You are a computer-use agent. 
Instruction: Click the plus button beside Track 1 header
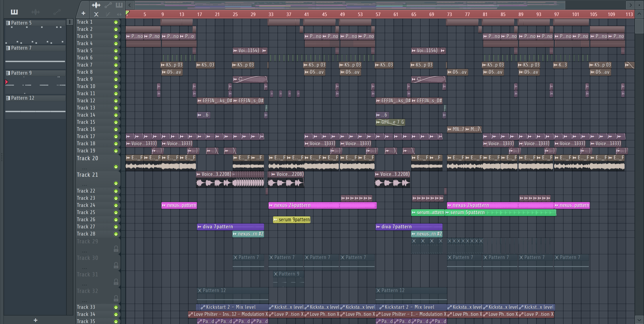pyautogui.click(x=83, y=13)
